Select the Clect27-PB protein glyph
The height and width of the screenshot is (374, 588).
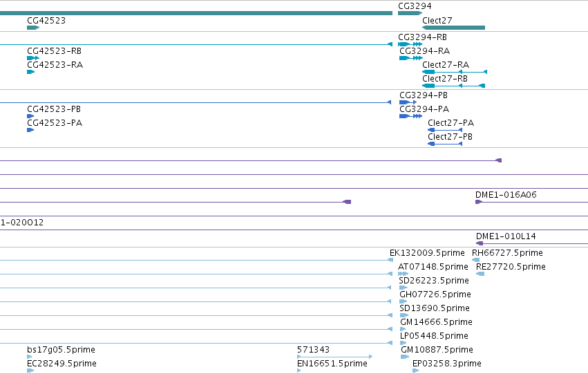(445, 144)
